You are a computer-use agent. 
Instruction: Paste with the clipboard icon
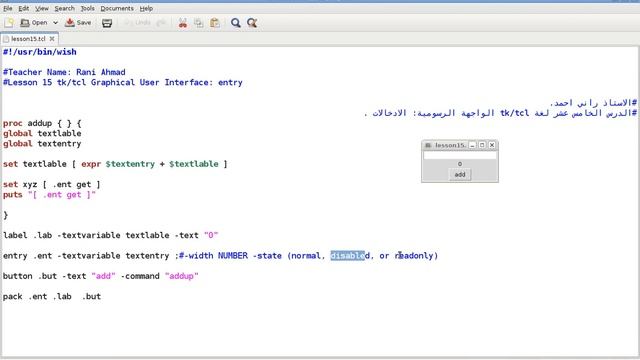[215, 23]
